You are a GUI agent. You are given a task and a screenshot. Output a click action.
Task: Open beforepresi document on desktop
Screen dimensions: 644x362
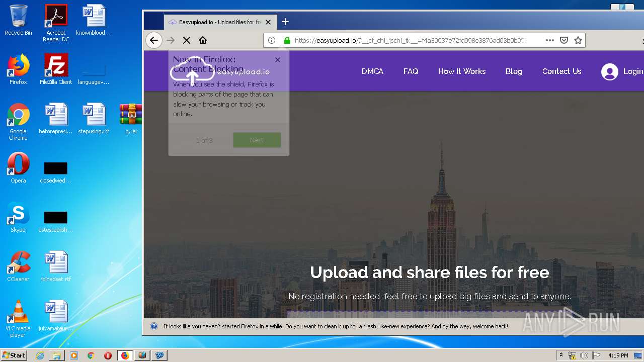[x=56, y=119]
